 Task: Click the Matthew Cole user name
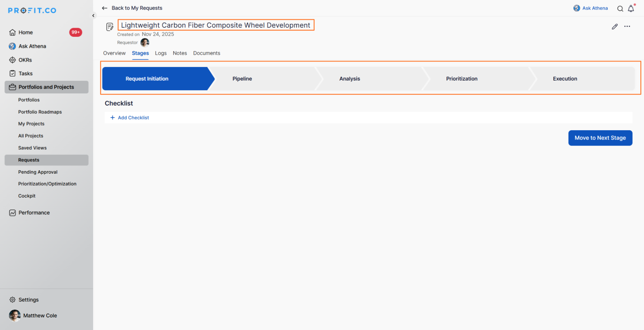point(40,315)
